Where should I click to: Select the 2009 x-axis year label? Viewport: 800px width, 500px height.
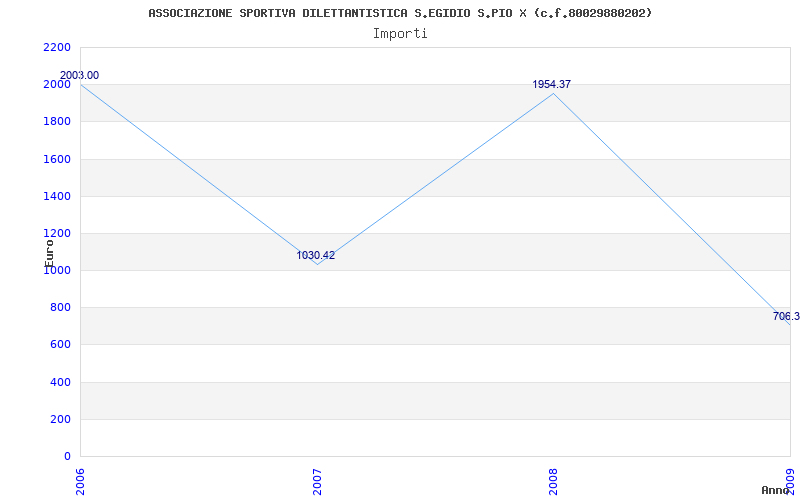790,482
